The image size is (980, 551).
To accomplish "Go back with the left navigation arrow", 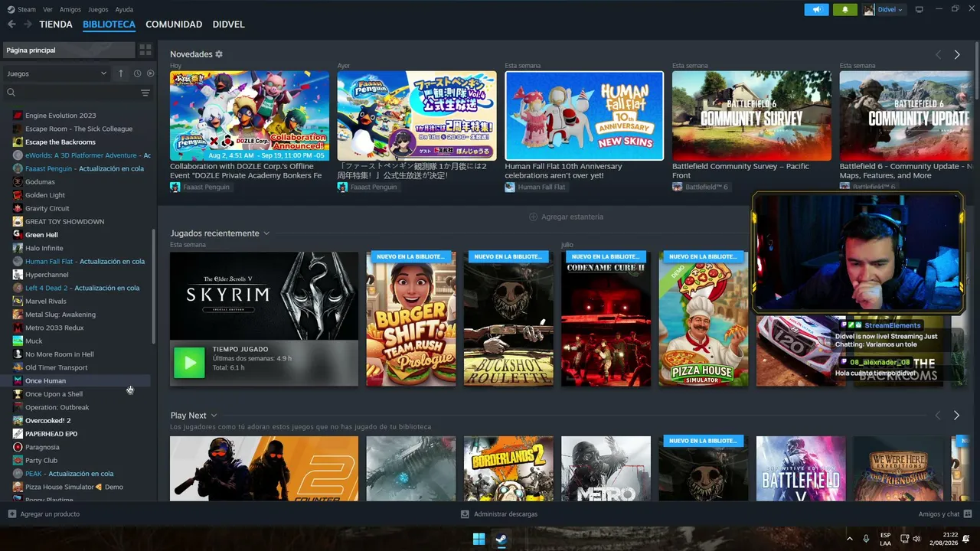I will click(x=11, y=24).
